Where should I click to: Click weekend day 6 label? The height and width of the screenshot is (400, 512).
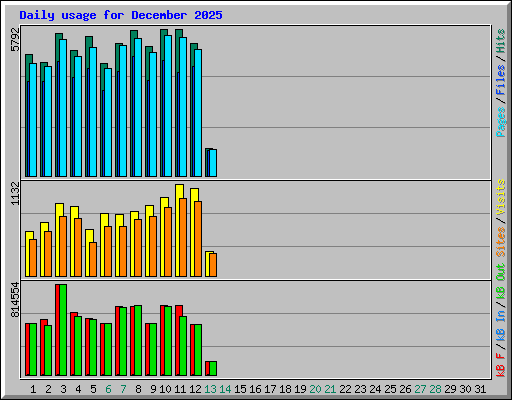tap(108, 389)
